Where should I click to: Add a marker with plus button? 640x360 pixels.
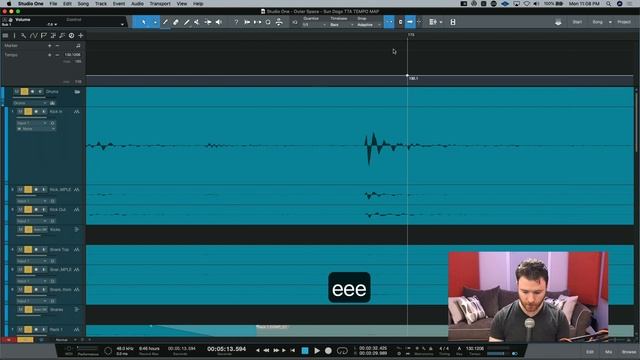(x=50, y=46)
